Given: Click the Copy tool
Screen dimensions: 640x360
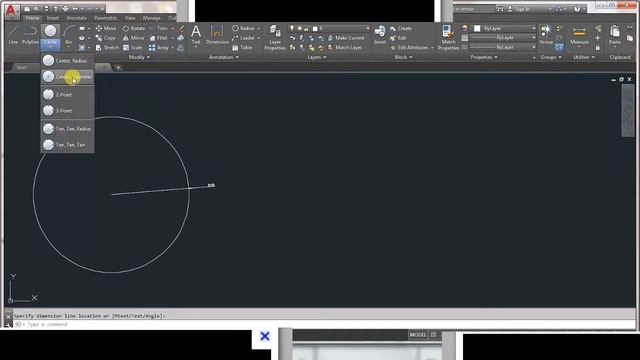Looking at the screenshot, I should click(x=105, y=38).
